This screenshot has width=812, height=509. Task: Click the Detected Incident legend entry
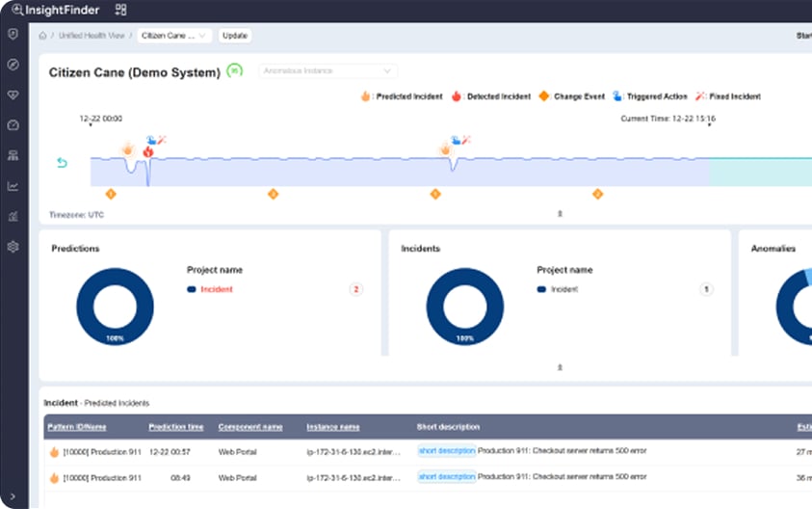[x=491, y=96]
